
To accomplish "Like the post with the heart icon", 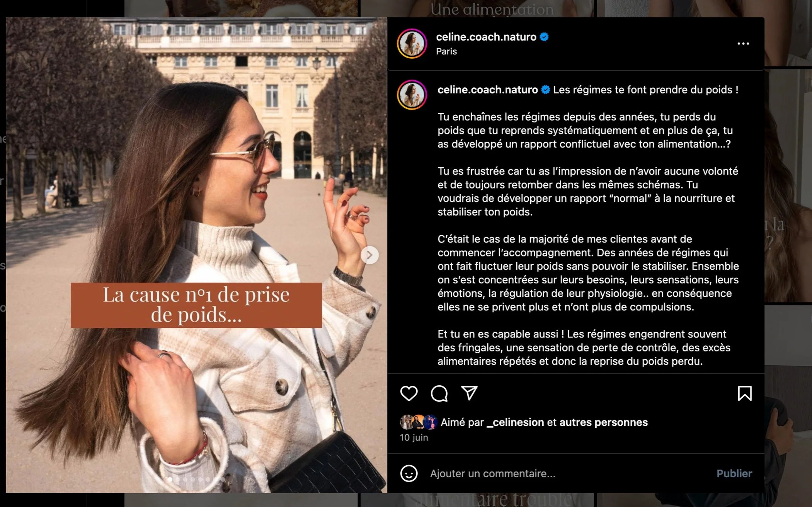I will click(x=409, y=393).
